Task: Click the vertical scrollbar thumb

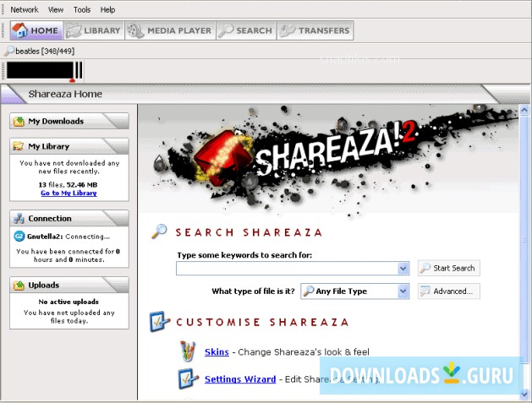Action: pyautogui.click(x=524, y=239)
